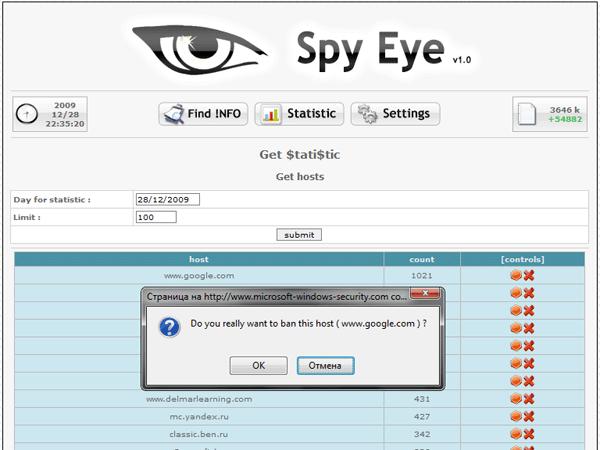Click the Get $tati$tic heading
600x450 pixels.
tap(300, 155)
